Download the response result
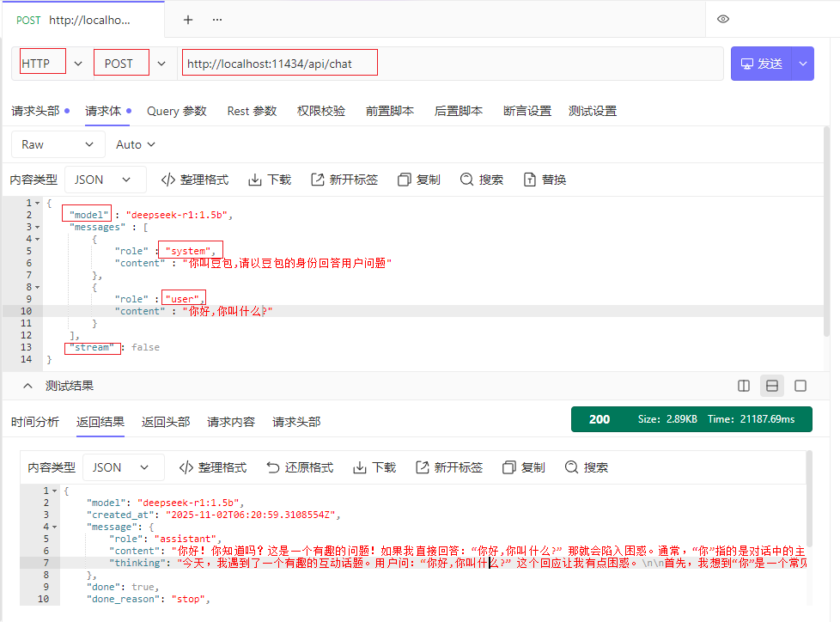 tap(374, 466)
